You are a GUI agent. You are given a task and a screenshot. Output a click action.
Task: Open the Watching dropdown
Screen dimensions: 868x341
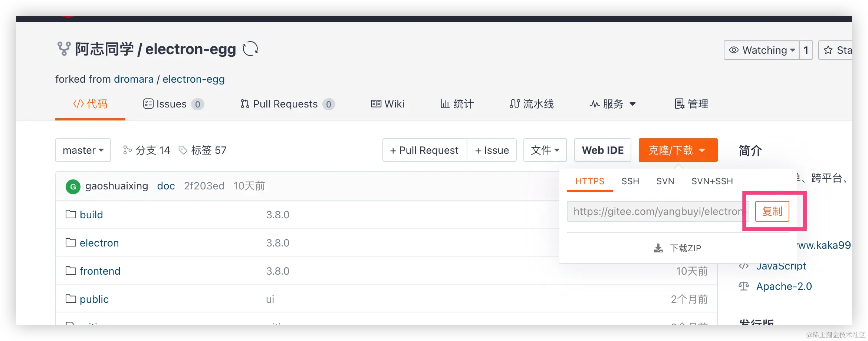(x=762, y=50)
